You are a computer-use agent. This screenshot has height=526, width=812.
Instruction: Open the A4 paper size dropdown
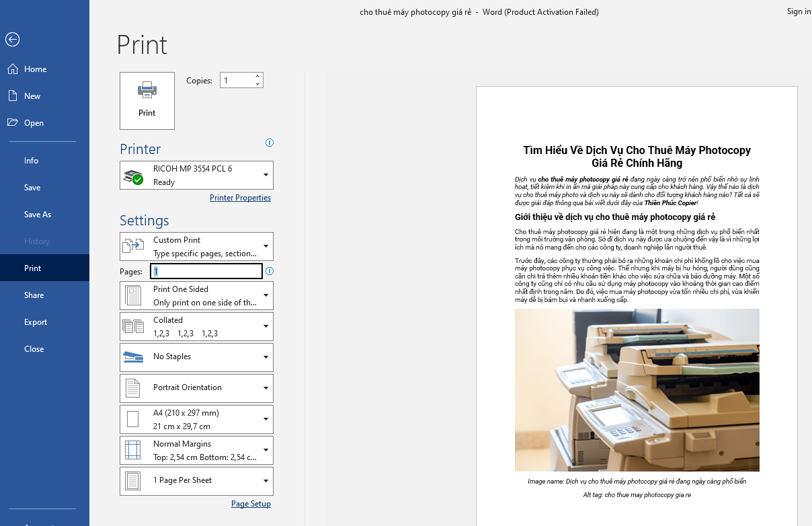click(x=266, y=419)
